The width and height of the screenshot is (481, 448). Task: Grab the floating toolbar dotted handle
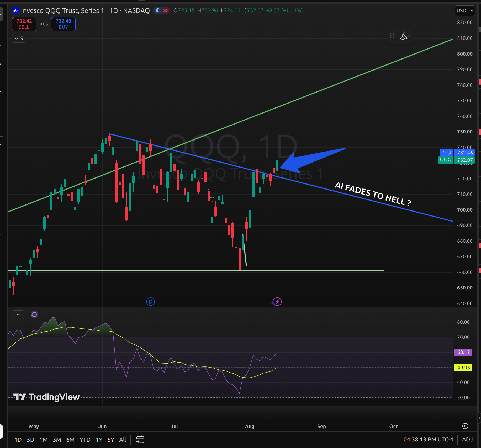392,36
